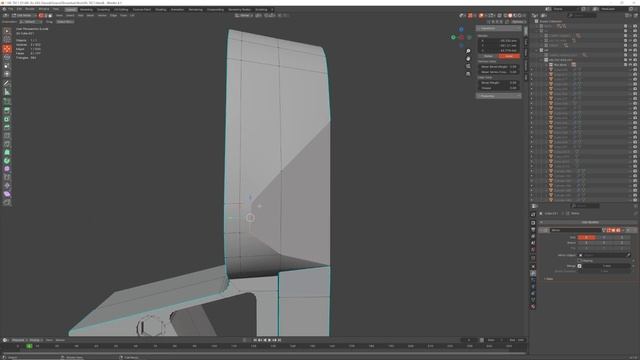Enable edge select mode

coord(46,16)
